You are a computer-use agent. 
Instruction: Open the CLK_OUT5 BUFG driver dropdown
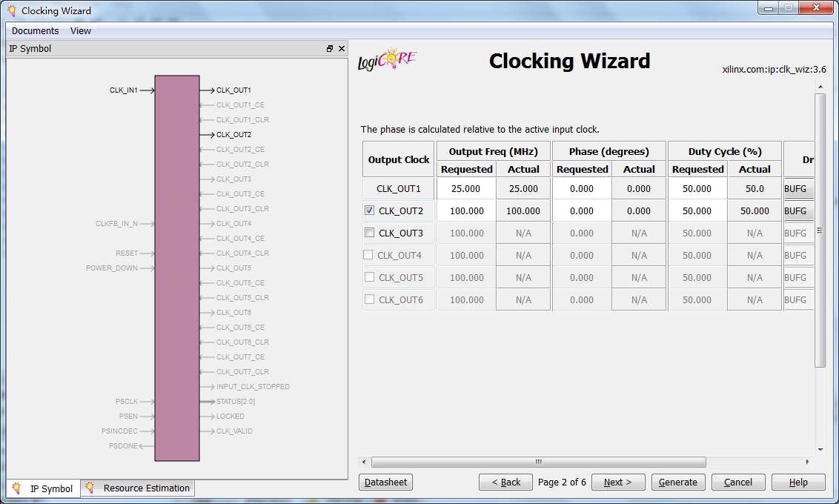[798, 278]
